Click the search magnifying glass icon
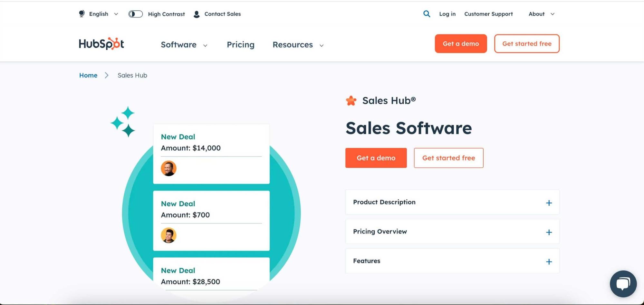 pos(427,14)
